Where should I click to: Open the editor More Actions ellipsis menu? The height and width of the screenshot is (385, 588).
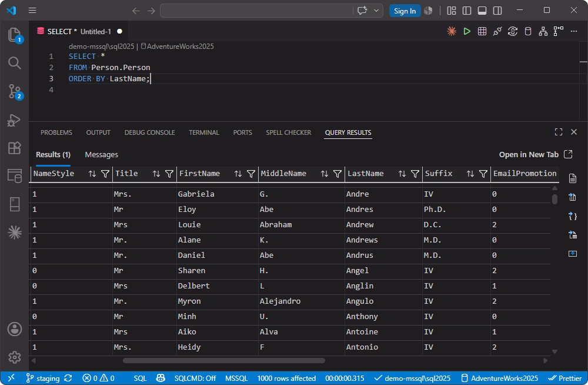(x=574, y=32)
